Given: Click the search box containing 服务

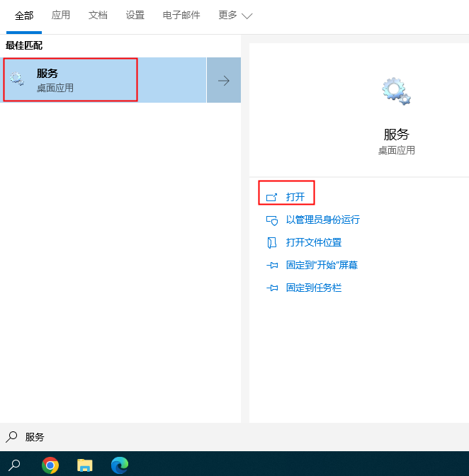Looking at the screenshot, I should click(x=213, y=437).
